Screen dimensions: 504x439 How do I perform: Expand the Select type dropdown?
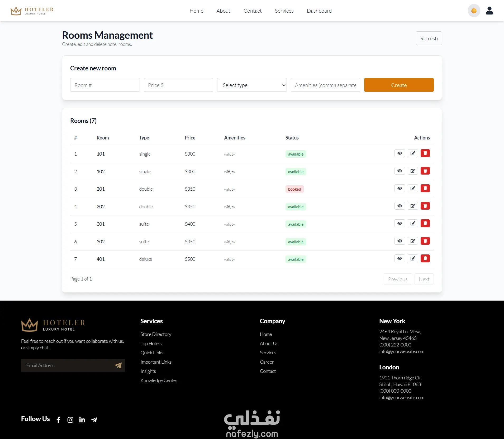(x=252, y=85)
